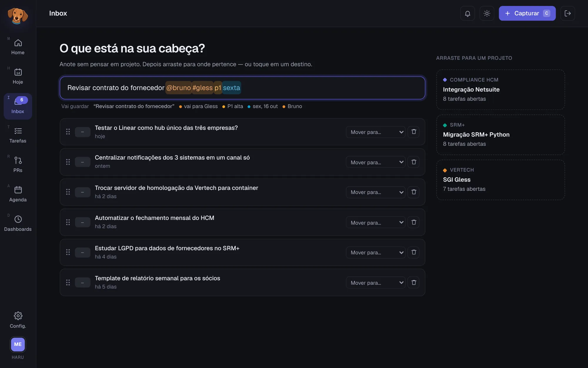Select the Inbox sidebar item
The height and width of the screenshot is (368, 588).
click(18, 106)
